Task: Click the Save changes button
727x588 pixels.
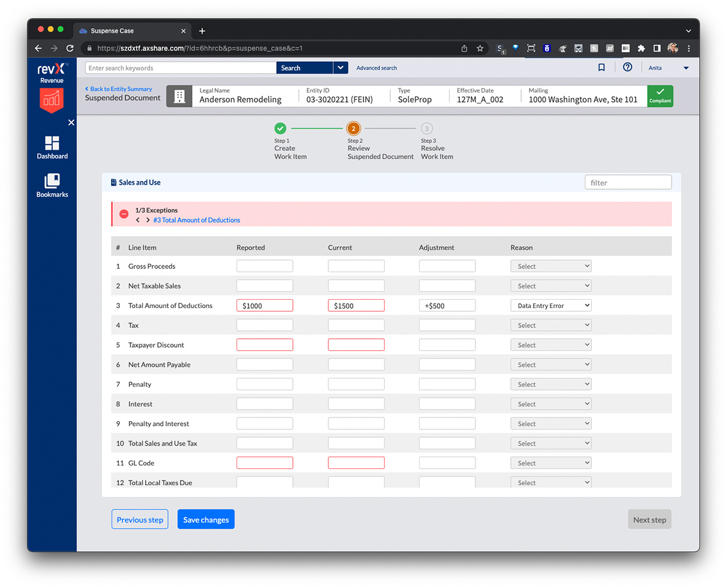Action: [206, 520]
